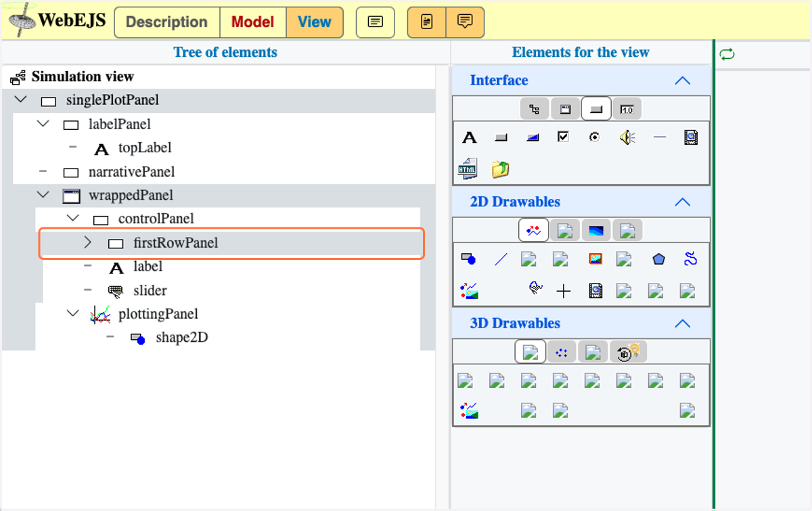Pick the film-strip Video 2D drawable

595,291
